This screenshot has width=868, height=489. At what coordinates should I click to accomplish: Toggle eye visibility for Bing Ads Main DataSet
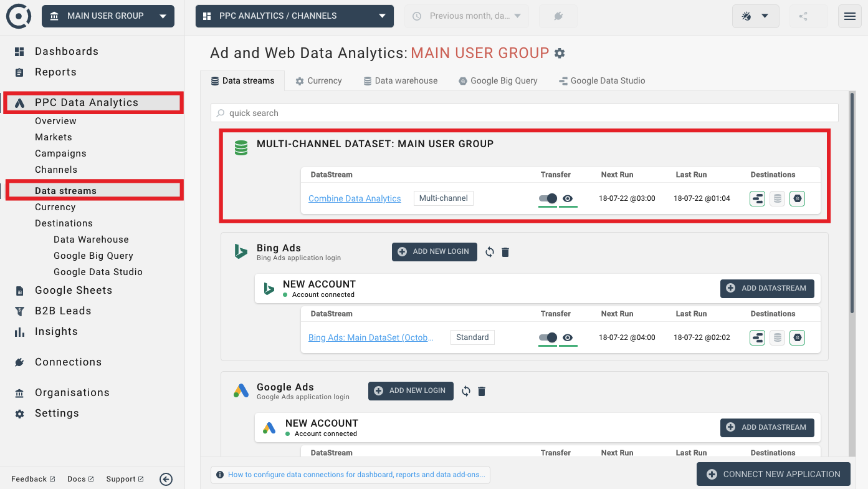(x=568, y=337)
